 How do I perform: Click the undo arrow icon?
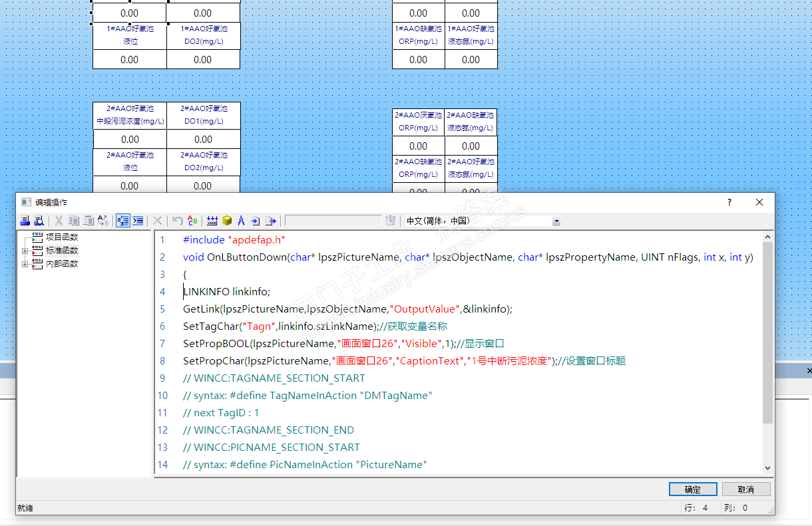177,221
